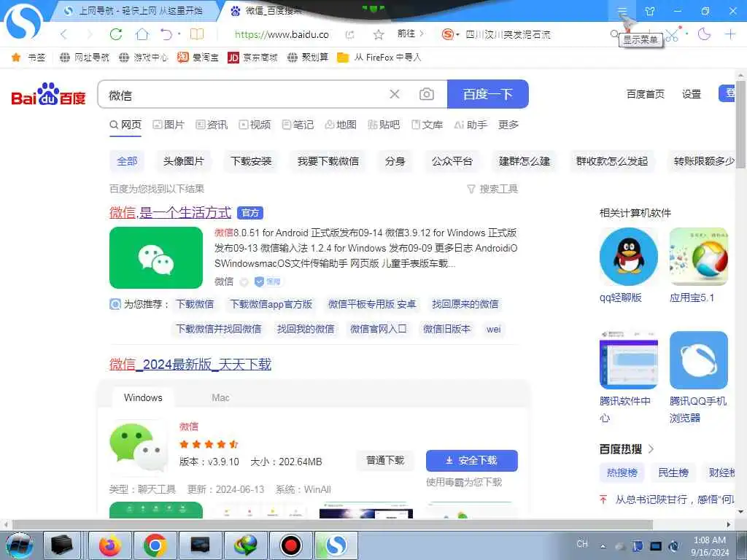
Task: Click the 淘 icon for 爱淘宝 bookmark
Action: pyautogui.click(x=183, y=58)
